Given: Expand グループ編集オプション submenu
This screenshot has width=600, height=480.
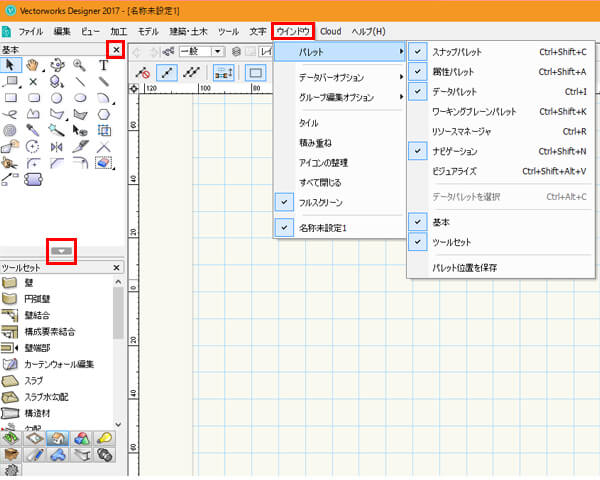Looking at the screenshot, I should [339, 97].
